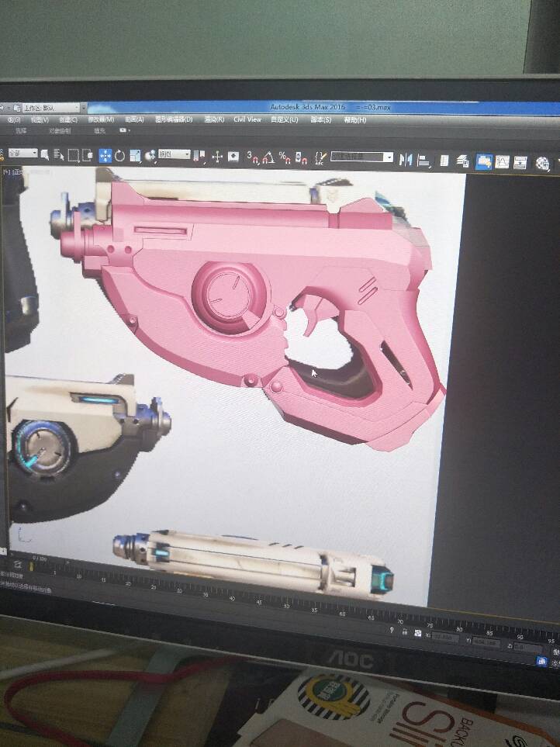Open the Schematic View icon
Image resolution: width=560 pixels, height=747 pixels.
pos(520,163)
